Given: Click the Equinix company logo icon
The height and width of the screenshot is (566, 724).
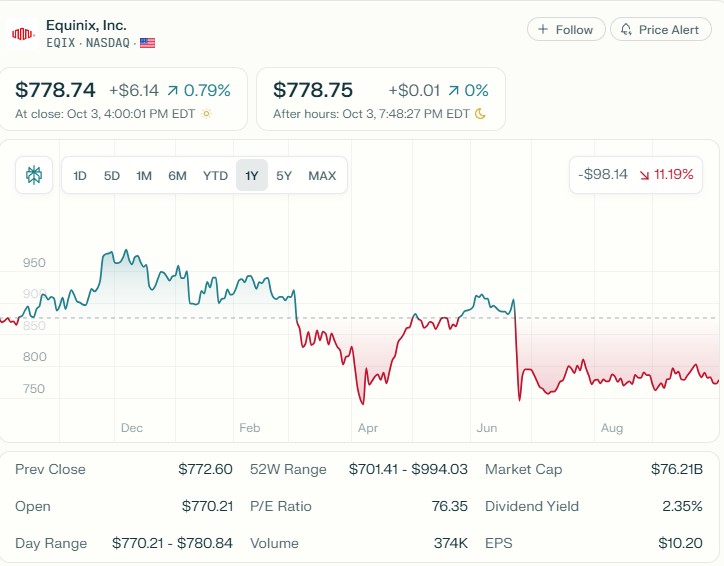Looking at the screenshot, I should pyautogui.click(x=22, y=33).
